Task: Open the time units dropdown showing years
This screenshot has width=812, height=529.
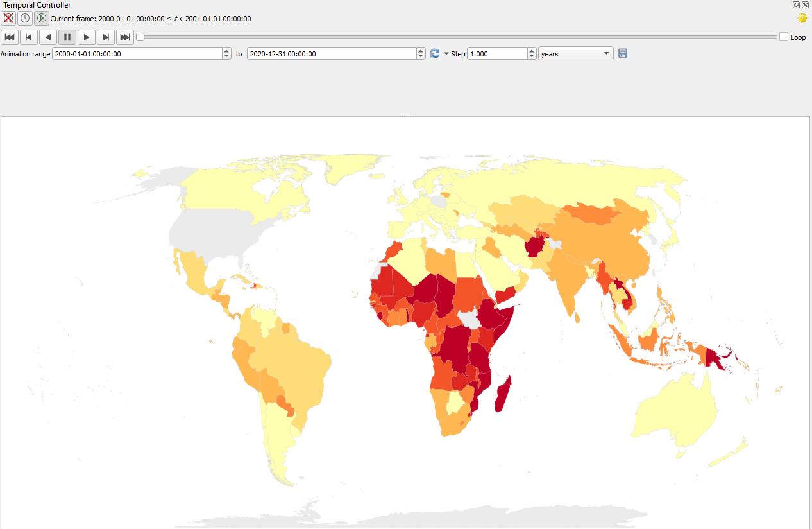Action: tap(574, 53)
